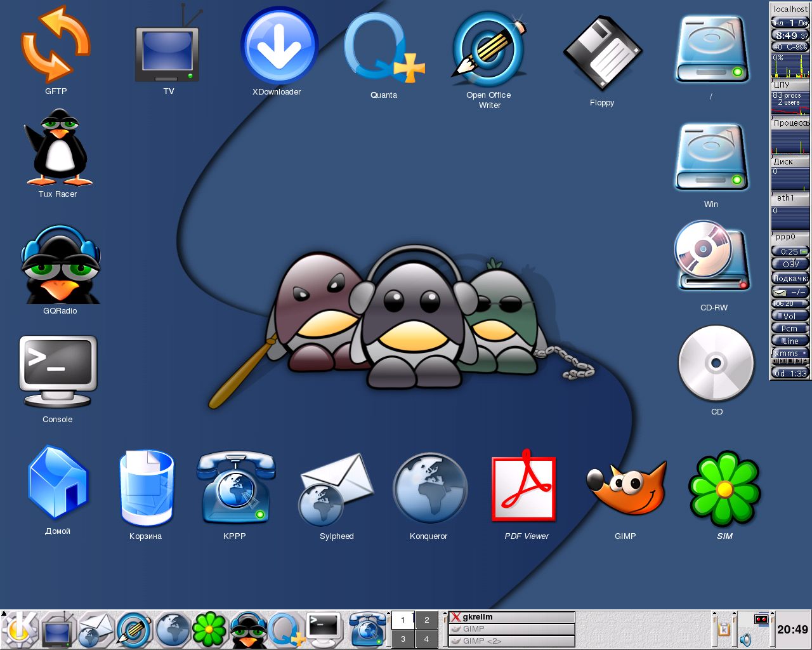Switch to virtual desktop 2

click(427, 620)
